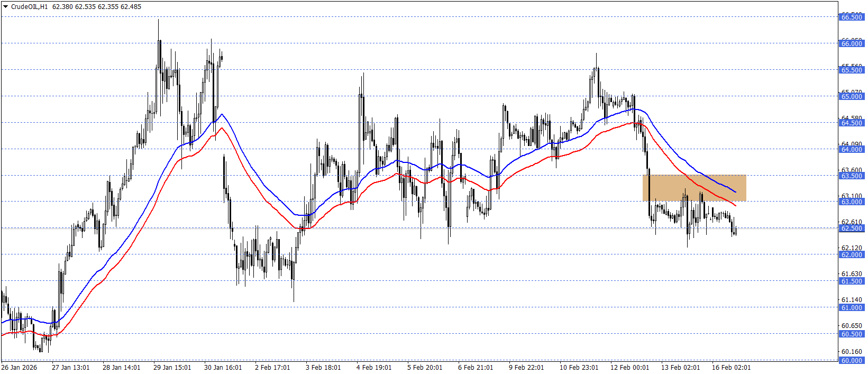Click the CrudeOIL,H1 chart title
The width and height of the screenshot is (868, 374).
pyautogui.click(x=29, y=7)
